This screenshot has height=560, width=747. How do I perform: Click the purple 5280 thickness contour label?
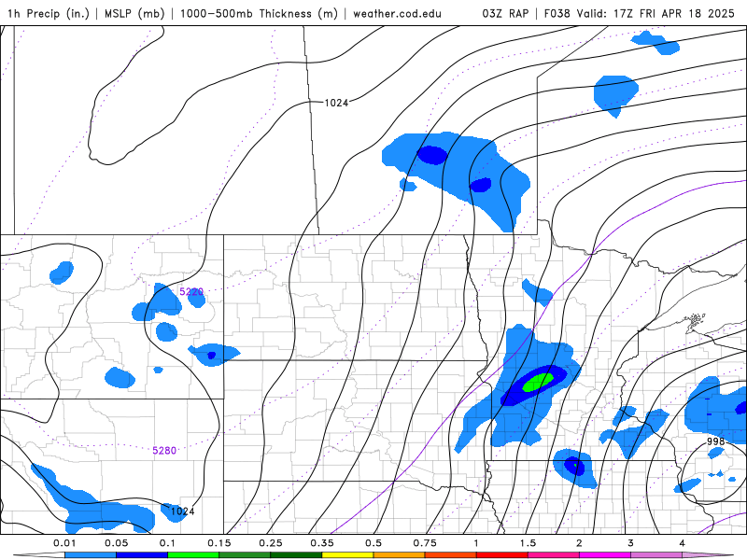tap(164, 451)
